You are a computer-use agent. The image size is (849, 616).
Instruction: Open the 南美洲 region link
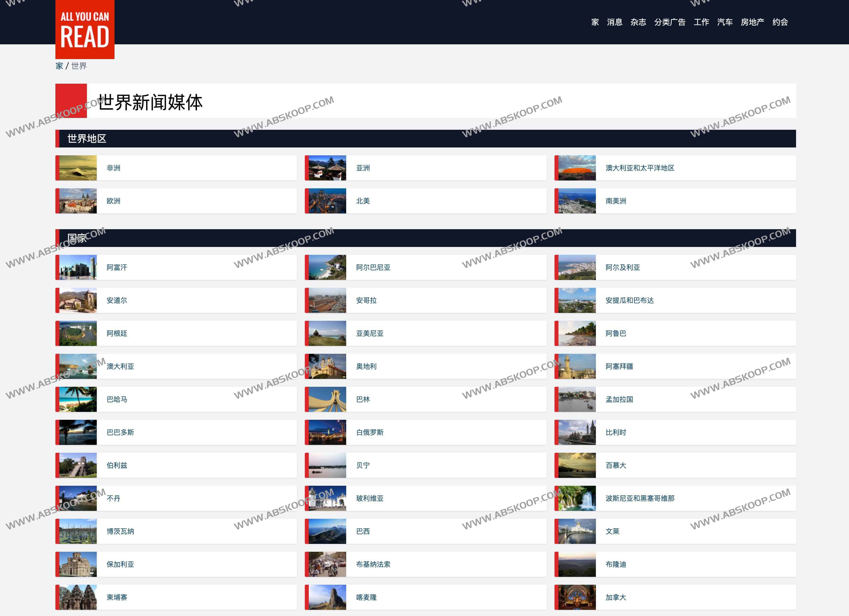(x=616, y=201)
